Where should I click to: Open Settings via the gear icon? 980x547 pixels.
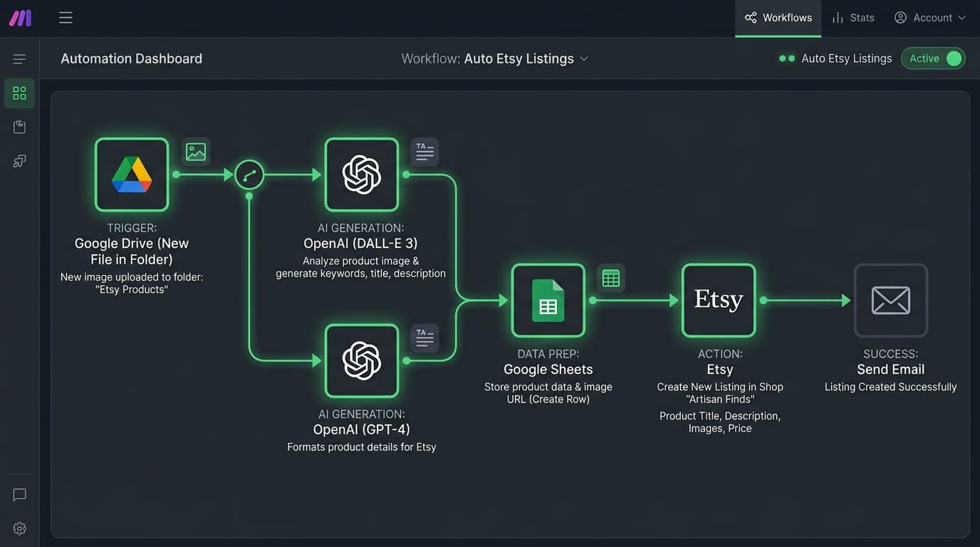click(x=19, y=528)
